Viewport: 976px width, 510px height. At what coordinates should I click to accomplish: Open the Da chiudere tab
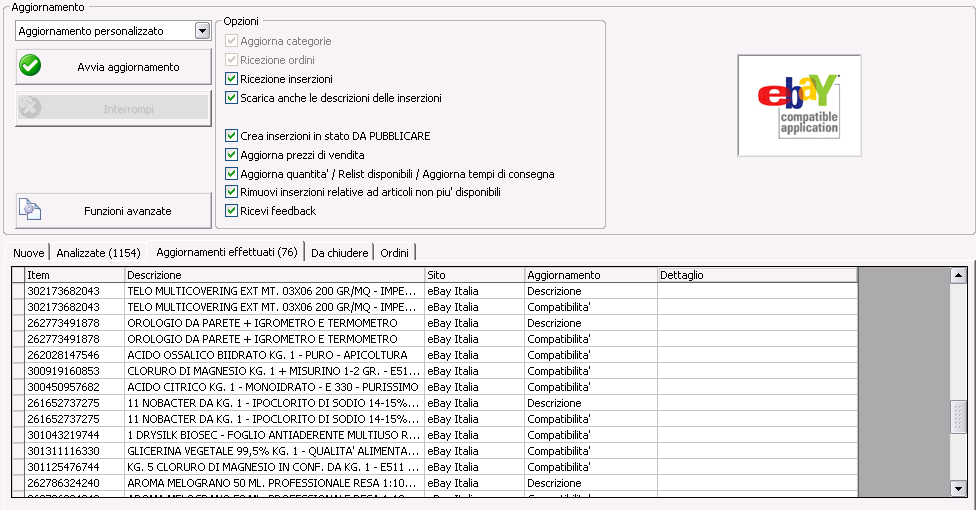pyautogui.click(x=339, y=252)
